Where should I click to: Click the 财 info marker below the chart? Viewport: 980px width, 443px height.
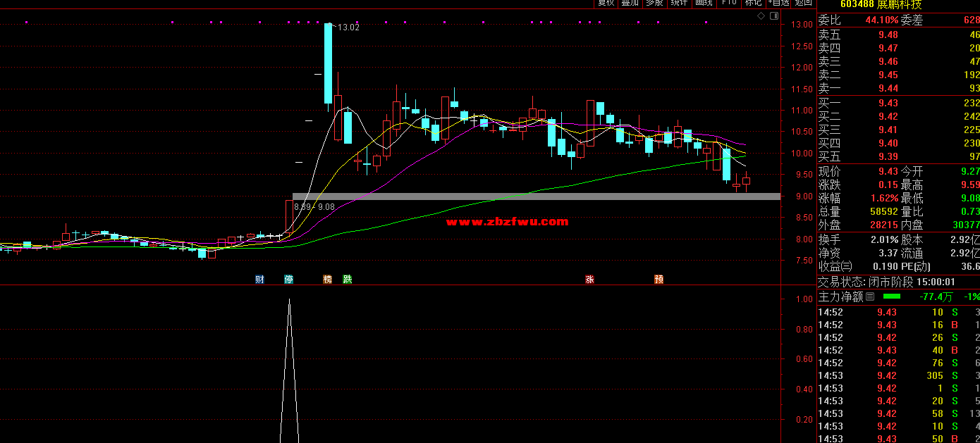click(259, 280)
